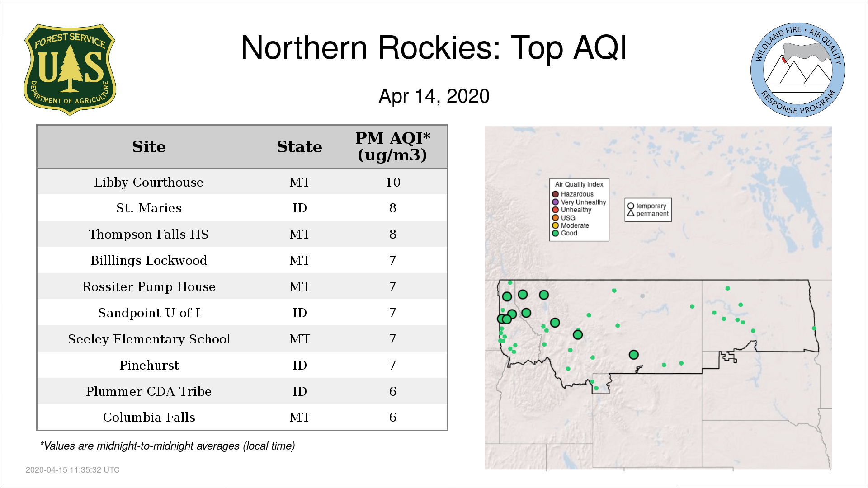Select the Thompson Falls HS site cell

[149, 234]
